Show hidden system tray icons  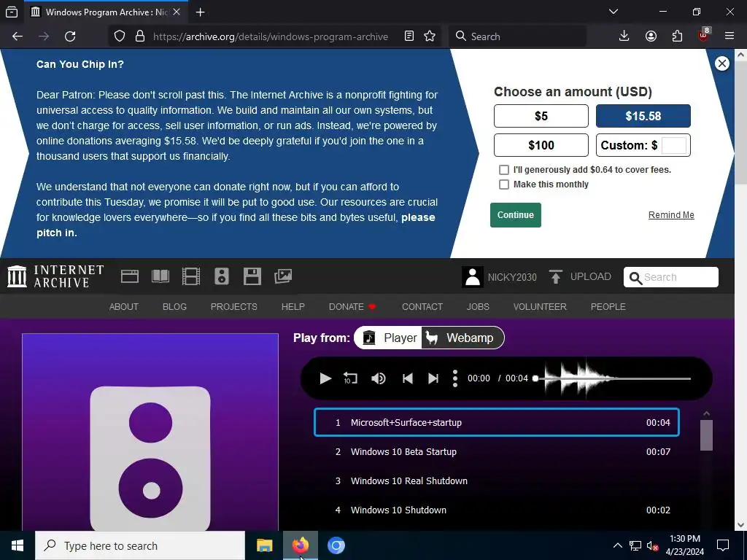click(617, 545)
